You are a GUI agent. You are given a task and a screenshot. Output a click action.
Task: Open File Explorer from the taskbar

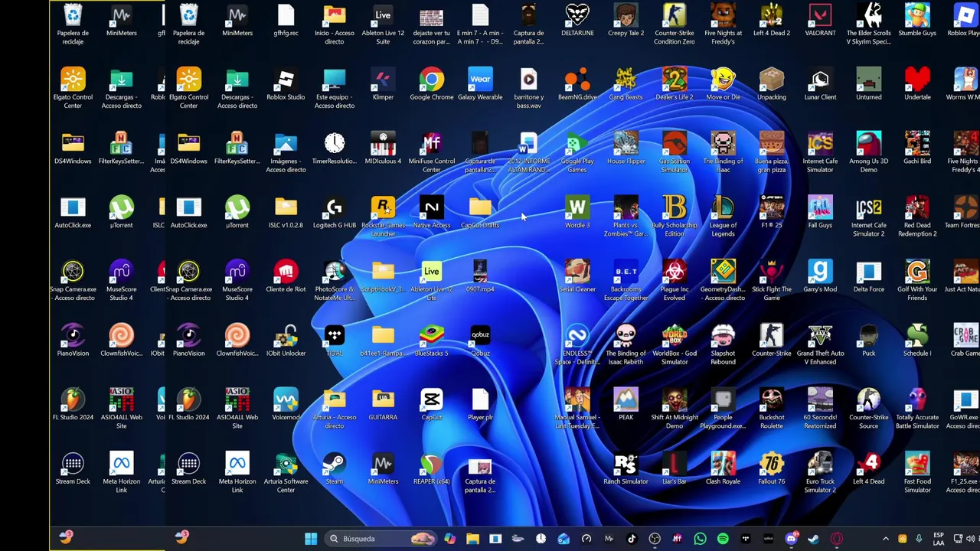[472, 539]
